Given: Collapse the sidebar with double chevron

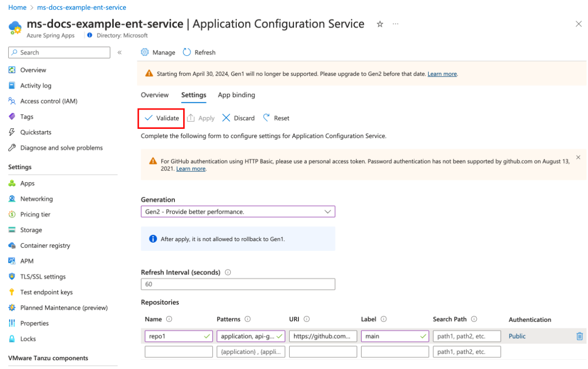Looking at the screenshot, I should 120,52.
